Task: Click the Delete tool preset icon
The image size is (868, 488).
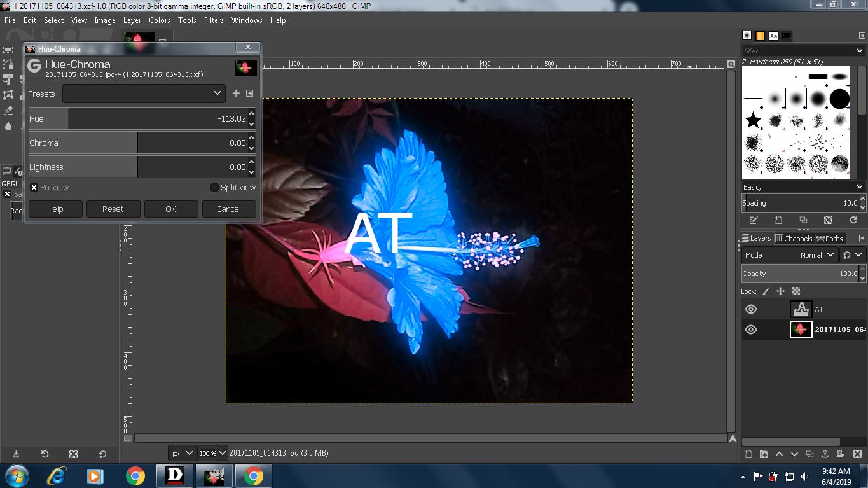Action: pos(73,454)
